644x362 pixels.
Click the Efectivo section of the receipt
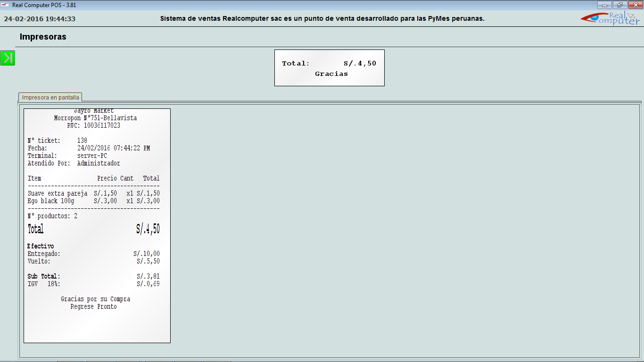coord(41,246)
